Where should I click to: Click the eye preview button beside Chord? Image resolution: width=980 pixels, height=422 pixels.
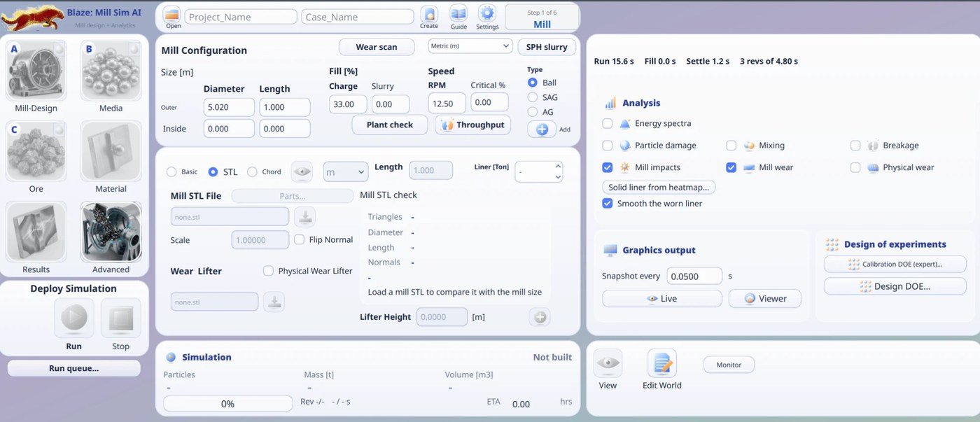(x=302, y=171)
